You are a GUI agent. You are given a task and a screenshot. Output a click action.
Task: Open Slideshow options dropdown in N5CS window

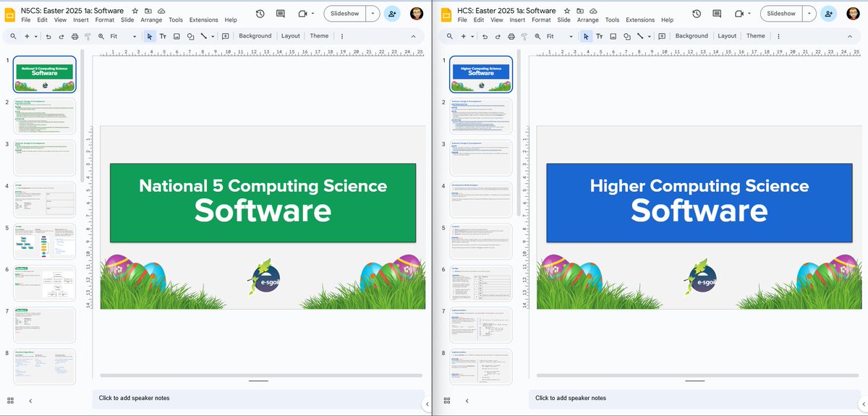(372, 14)
